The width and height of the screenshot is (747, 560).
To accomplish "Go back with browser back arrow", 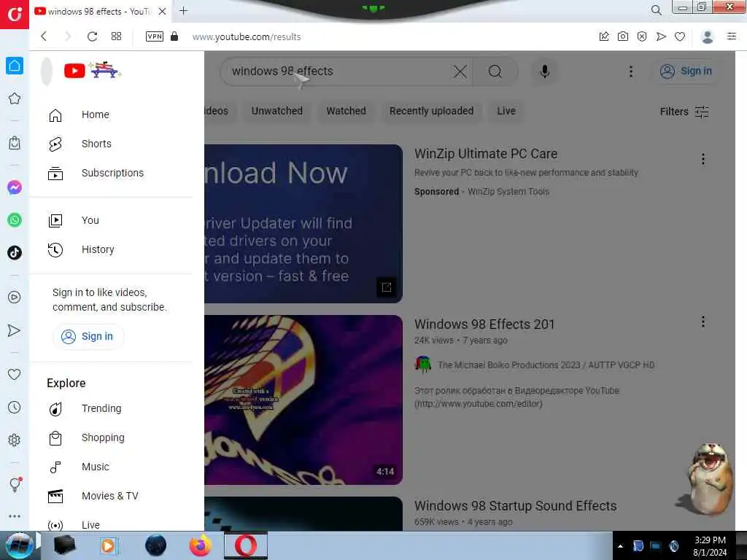I will click(x=44, y=36).
